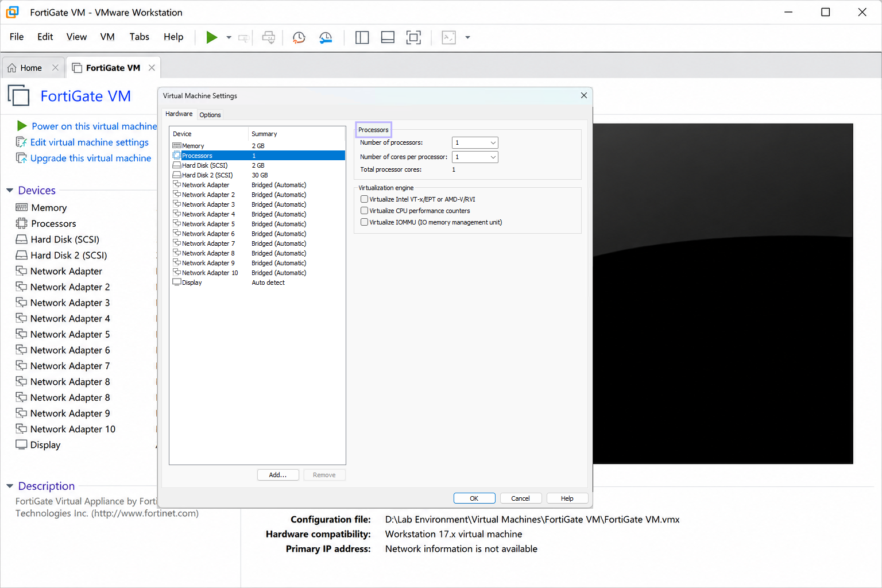Image resolution: width=882 pixels, height=588 pixels.
Task: Click the green Power On toolbar icon
Action: pyautogui.click(x=212, y=37)
